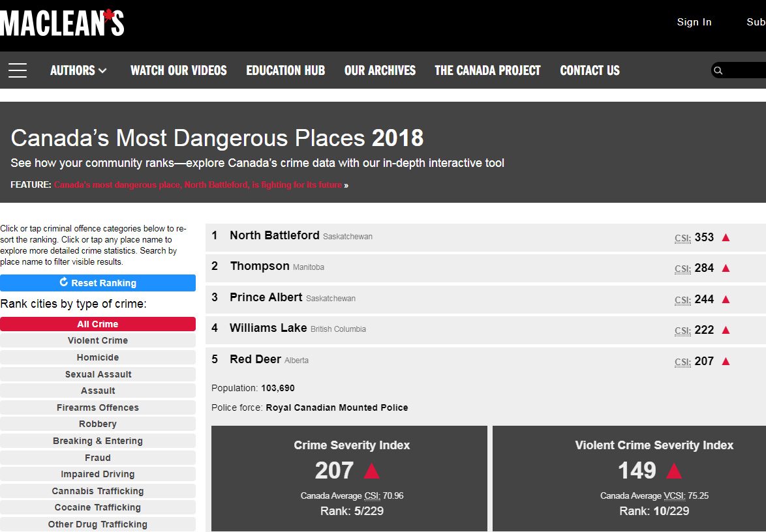Expand the Authors dropdown menu
Image resolution: width=766 pixels, height=532 pixels.
click(78, 70)
